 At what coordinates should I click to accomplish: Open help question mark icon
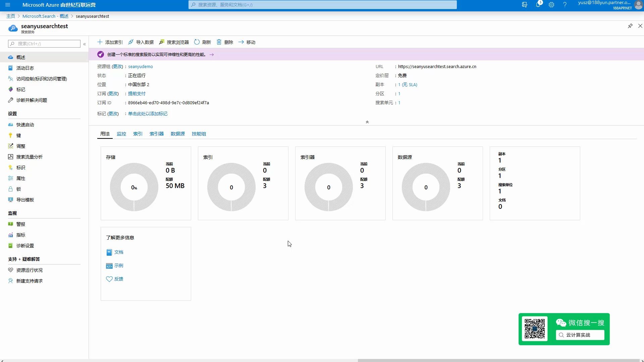565,5
